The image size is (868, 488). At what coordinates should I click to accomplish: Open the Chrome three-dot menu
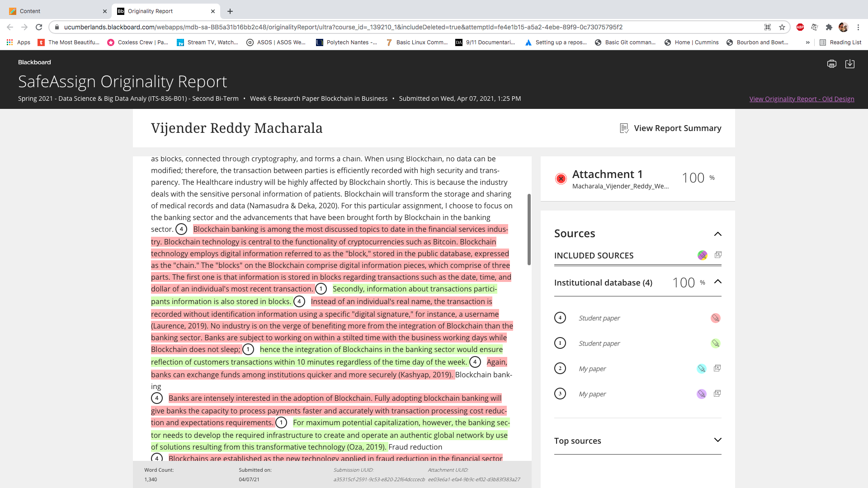[858, 27]
